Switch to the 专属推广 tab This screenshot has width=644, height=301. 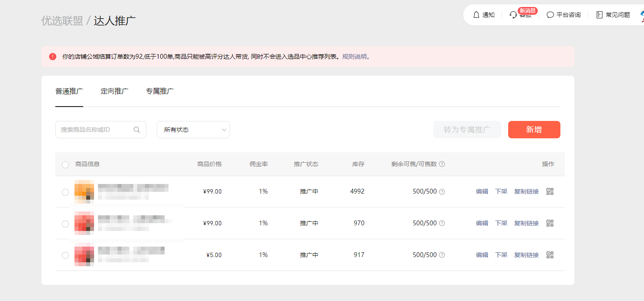tap(160, 91)
